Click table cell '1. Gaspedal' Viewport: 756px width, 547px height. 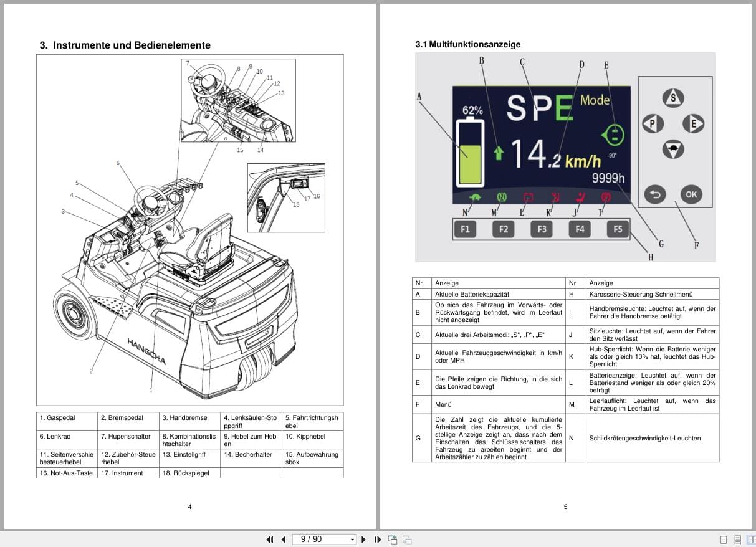[67, 422]
